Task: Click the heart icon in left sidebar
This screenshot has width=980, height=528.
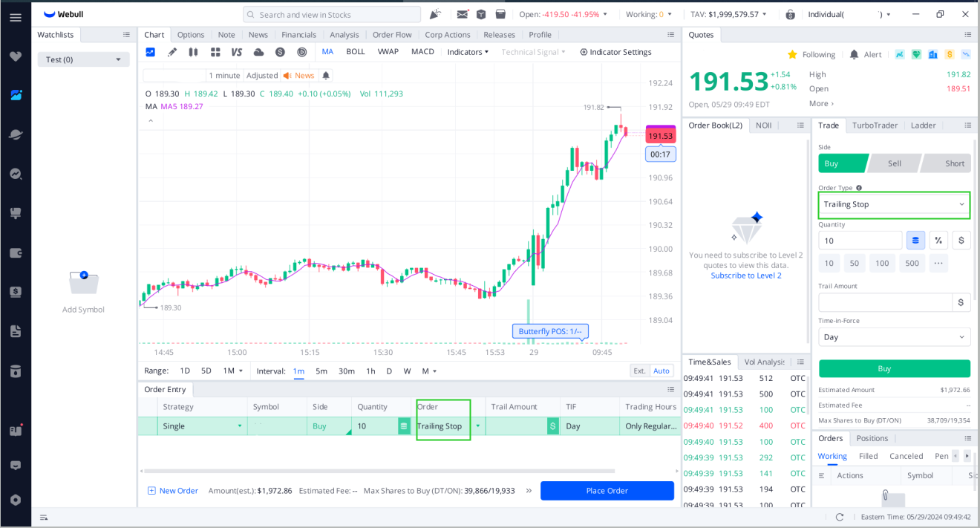Action: pyautogui.click(x=16, y=56)
